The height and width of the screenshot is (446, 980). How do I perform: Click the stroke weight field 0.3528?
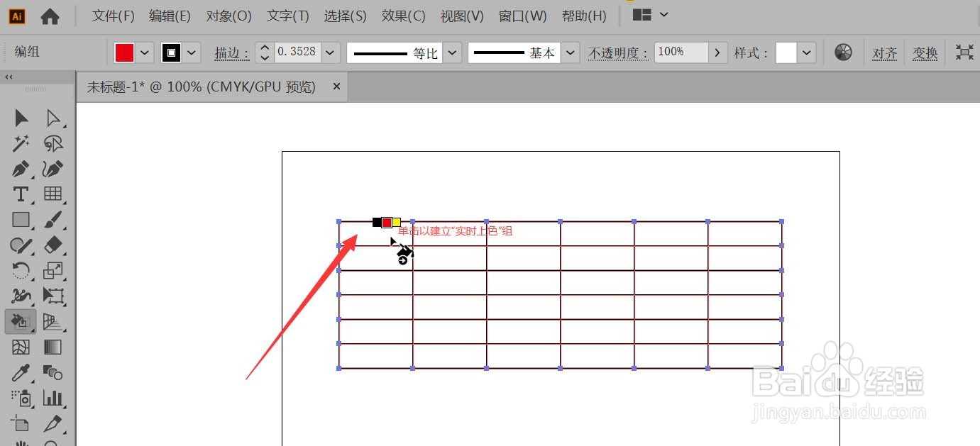(297, 52)
